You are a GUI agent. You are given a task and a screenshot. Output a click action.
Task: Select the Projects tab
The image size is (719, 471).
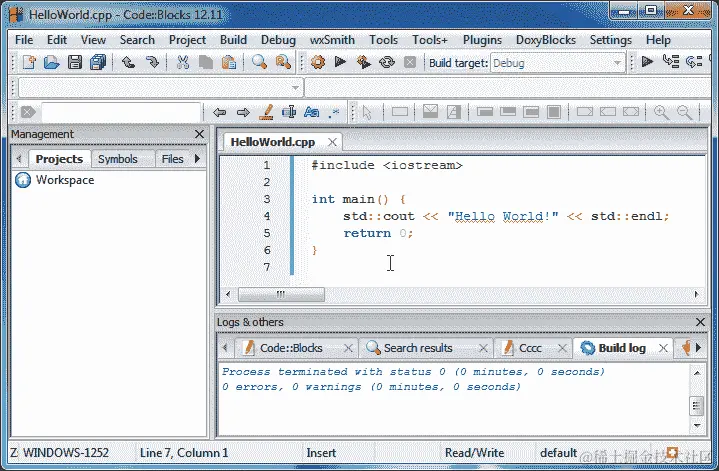tap(59, 159)
